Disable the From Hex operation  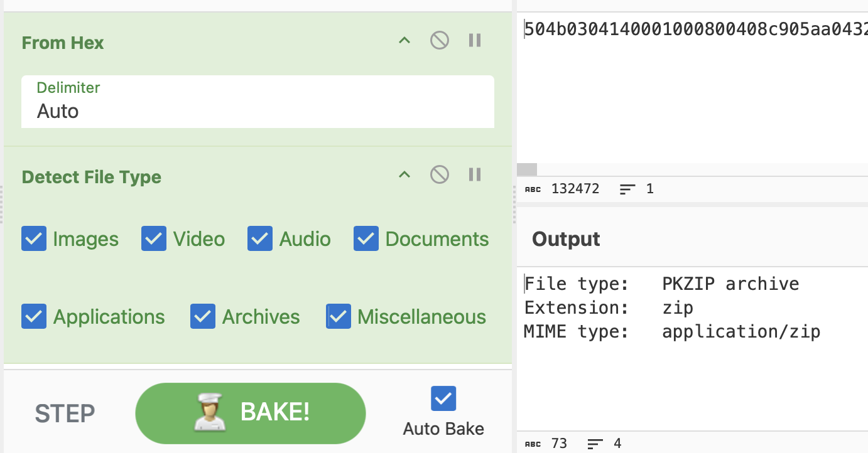[x=439, y=41]
